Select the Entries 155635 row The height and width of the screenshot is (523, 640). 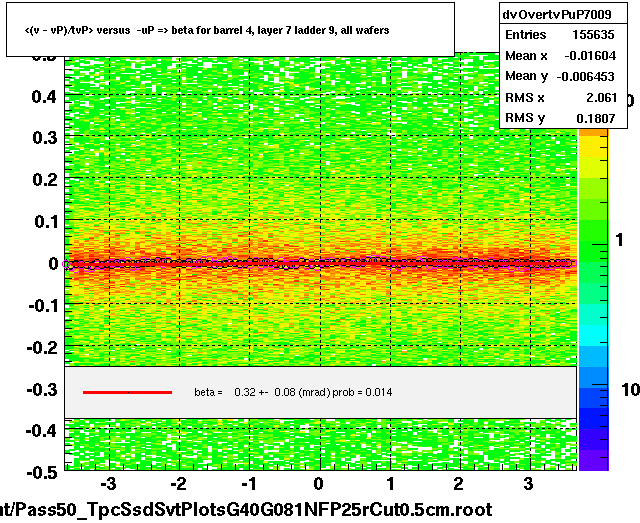[560, 35]
